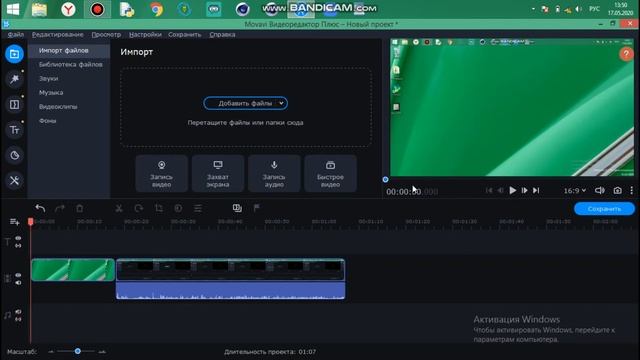The width and height of the screenshot is (640, 360).
Task: Open the Filters magic wand icon
Action: point(14,79)
